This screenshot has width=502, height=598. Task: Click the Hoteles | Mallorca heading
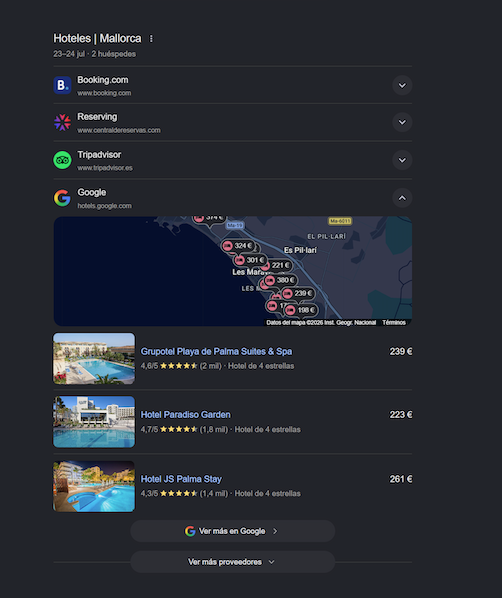click(97, 38)
